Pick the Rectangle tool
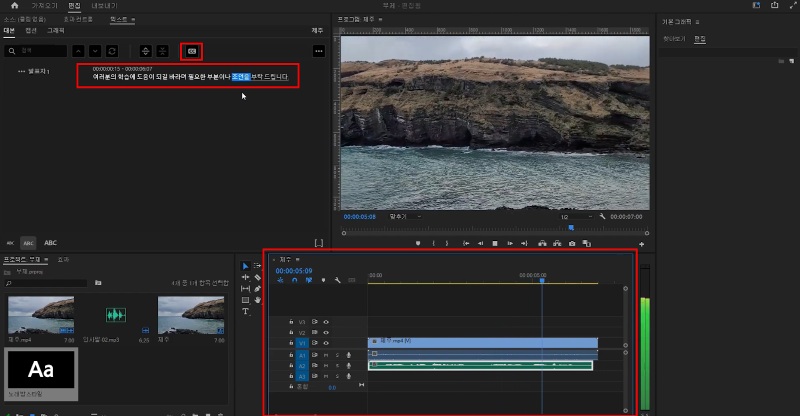 [x=246, y=299]
